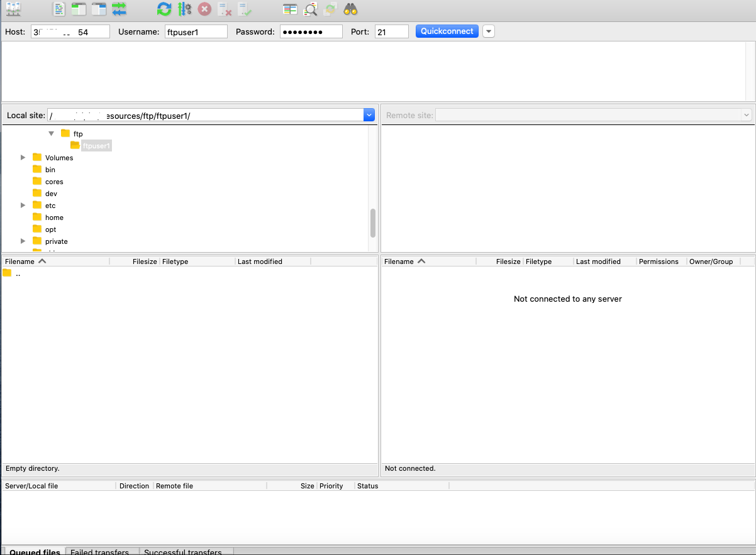Click the 'Not connected to any server' message
Screen dimensions: 756x555
568,299
